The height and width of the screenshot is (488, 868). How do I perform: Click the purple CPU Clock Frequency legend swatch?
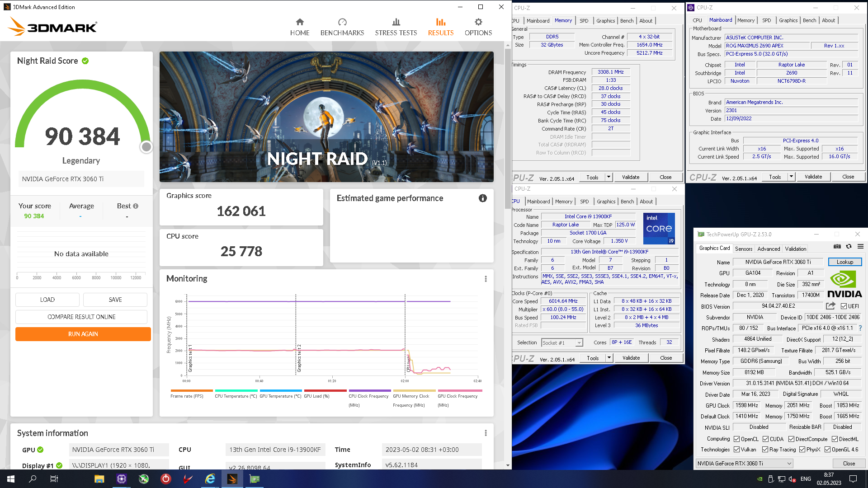[x=370, y=390]
